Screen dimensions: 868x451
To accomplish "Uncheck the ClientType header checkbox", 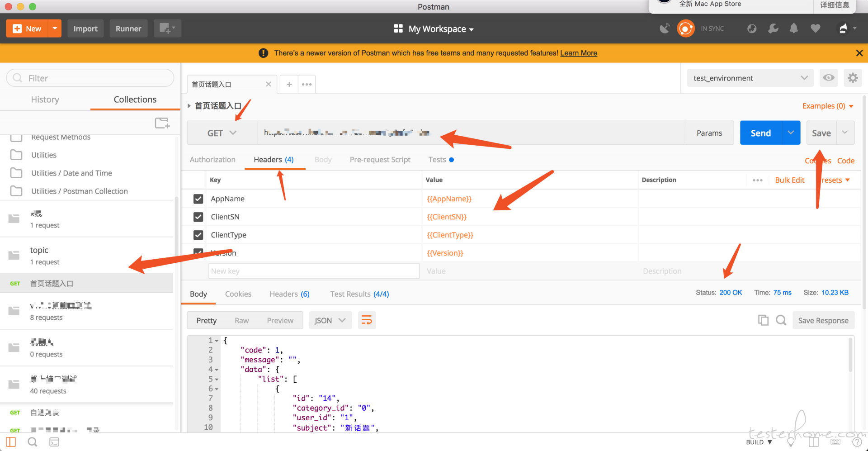I will point(198,235).
